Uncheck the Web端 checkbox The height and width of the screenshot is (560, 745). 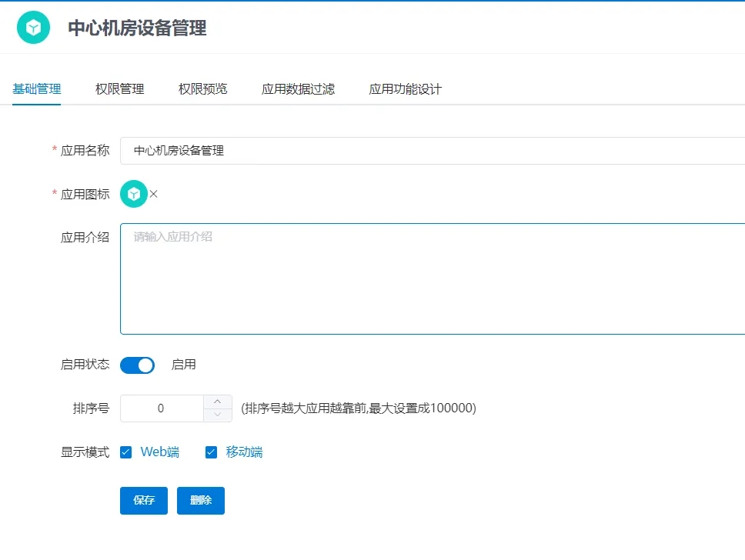126,452
